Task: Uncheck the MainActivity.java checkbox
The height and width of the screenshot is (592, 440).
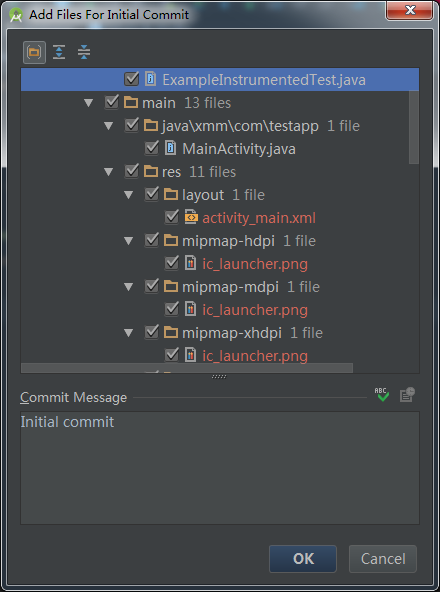Action: (151, 148)
